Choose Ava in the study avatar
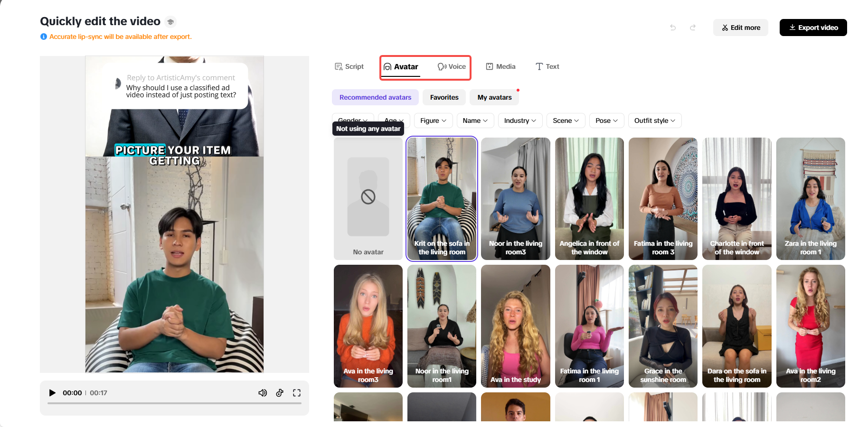 click(516, 326)
